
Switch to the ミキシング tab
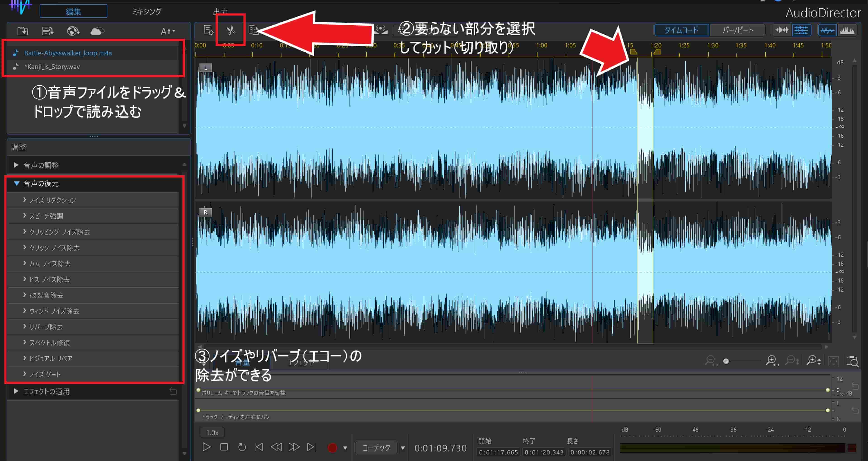pyautogui.click(x=146, y=11)
